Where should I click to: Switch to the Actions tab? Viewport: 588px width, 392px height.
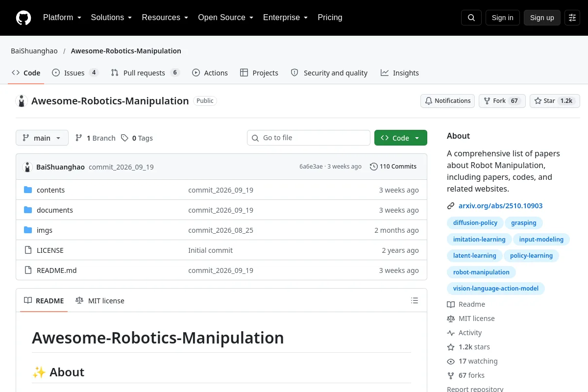[x=210, y=73]
